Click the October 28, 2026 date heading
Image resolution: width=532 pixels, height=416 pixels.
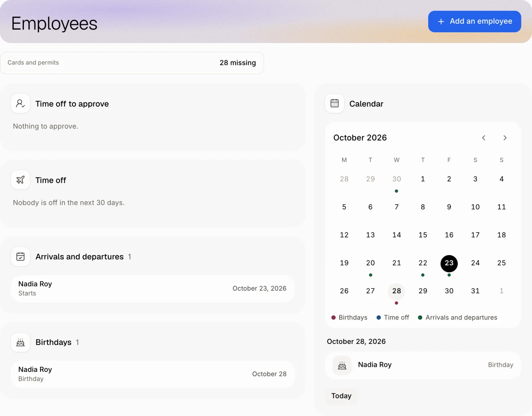(356, 342)
